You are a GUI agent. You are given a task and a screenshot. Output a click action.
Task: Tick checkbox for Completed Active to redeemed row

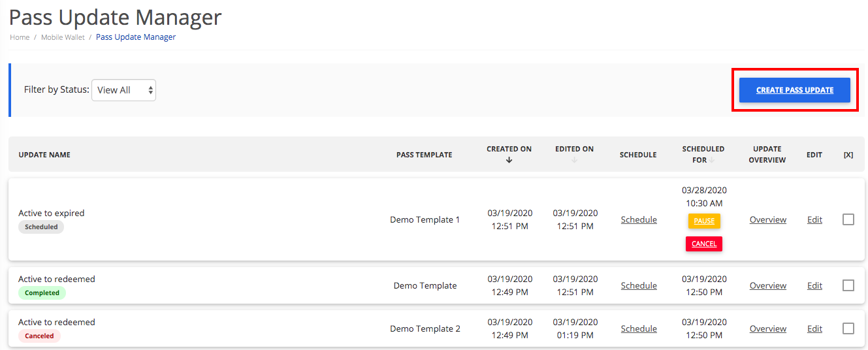pyautogui.click(x=848, y=285)
